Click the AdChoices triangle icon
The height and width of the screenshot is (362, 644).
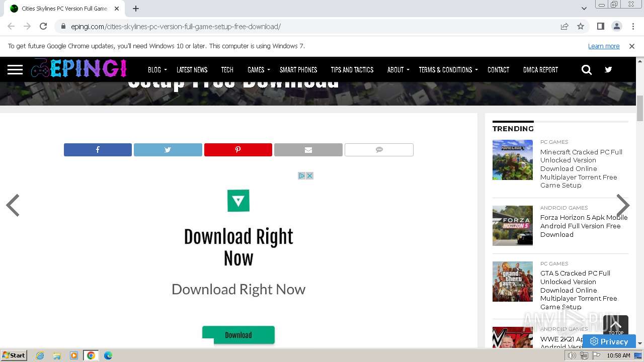point(302,175)
